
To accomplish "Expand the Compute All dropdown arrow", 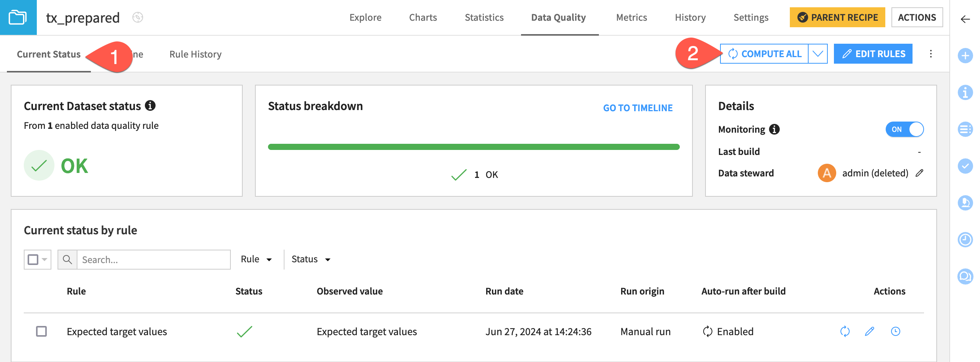I will pos(818,54).
